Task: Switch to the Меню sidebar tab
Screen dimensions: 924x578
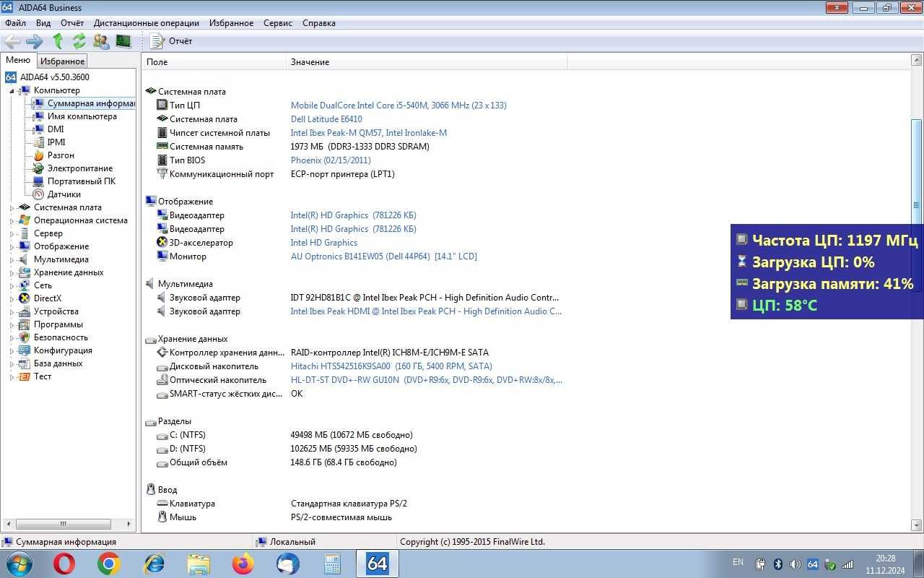Action: coord(18,61)
